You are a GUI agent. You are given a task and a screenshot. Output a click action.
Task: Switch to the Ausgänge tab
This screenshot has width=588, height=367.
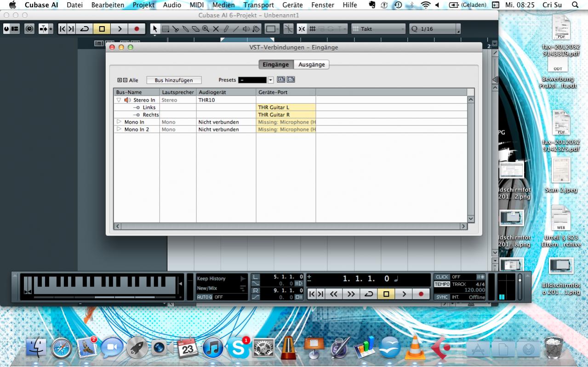click(x=311, y=64)
